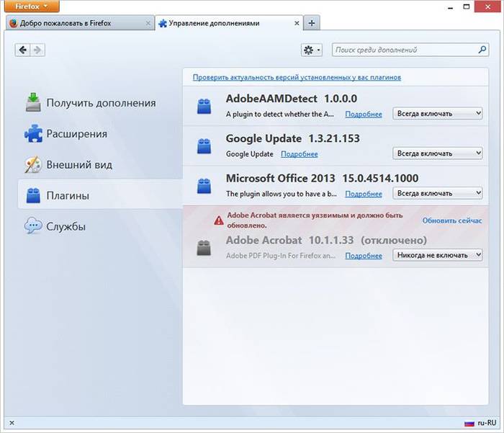
Task: Open the Firefox main menu button
Action: point(30,6)
